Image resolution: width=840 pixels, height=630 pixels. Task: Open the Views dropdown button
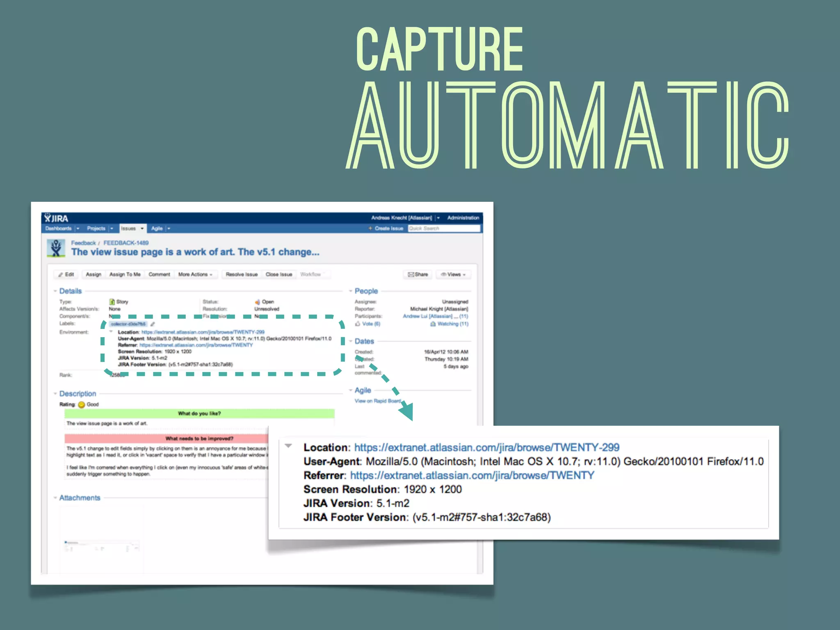453,274
